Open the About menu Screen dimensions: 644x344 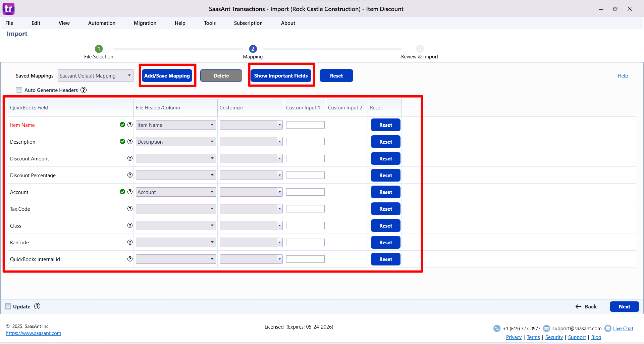(288, 23)
